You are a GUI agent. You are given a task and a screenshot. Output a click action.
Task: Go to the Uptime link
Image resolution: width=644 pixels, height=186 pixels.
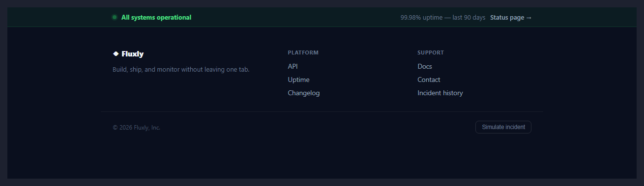click(298, 80)
